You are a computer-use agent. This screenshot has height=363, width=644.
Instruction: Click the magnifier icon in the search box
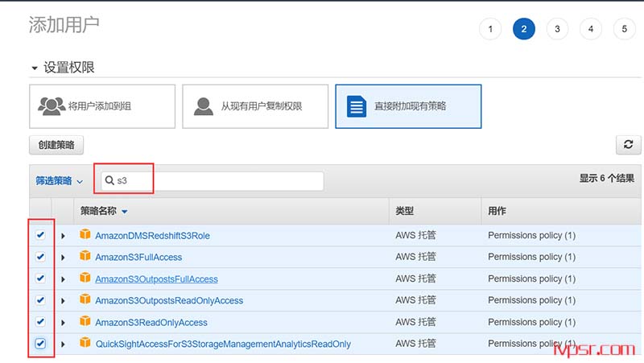coord(109,180)
